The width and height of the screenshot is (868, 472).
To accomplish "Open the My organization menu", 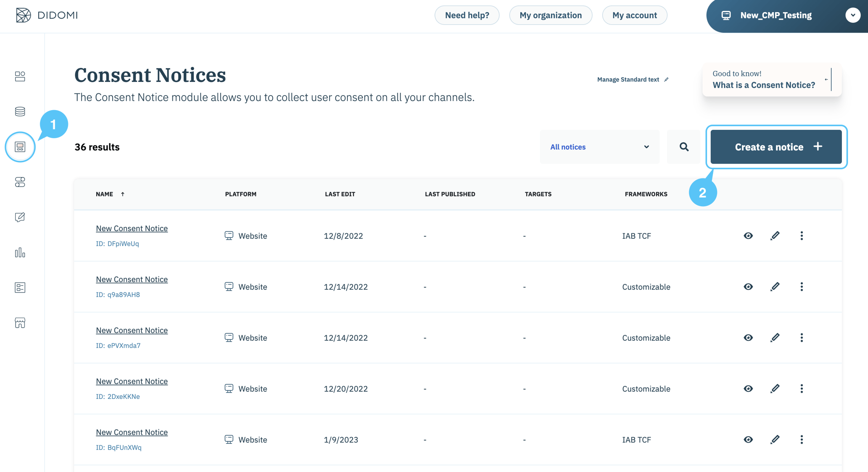I will [x=550, y=15].
